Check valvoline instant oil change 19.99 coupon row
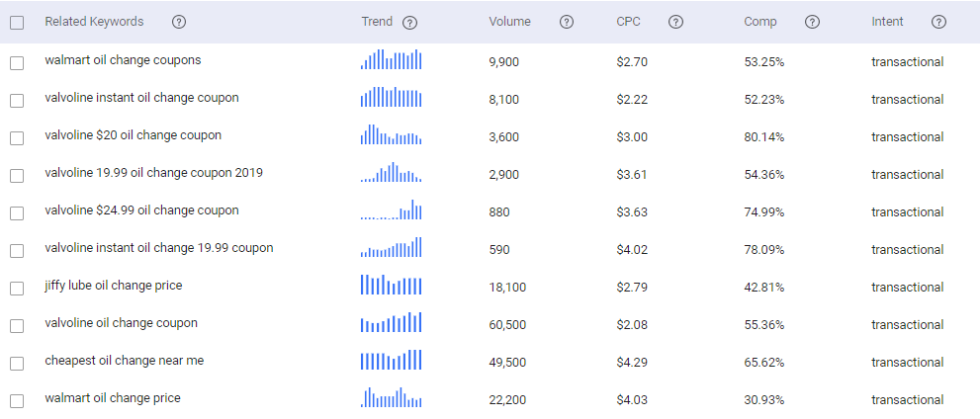The image size is (980, 419). [x=17, y=250]
